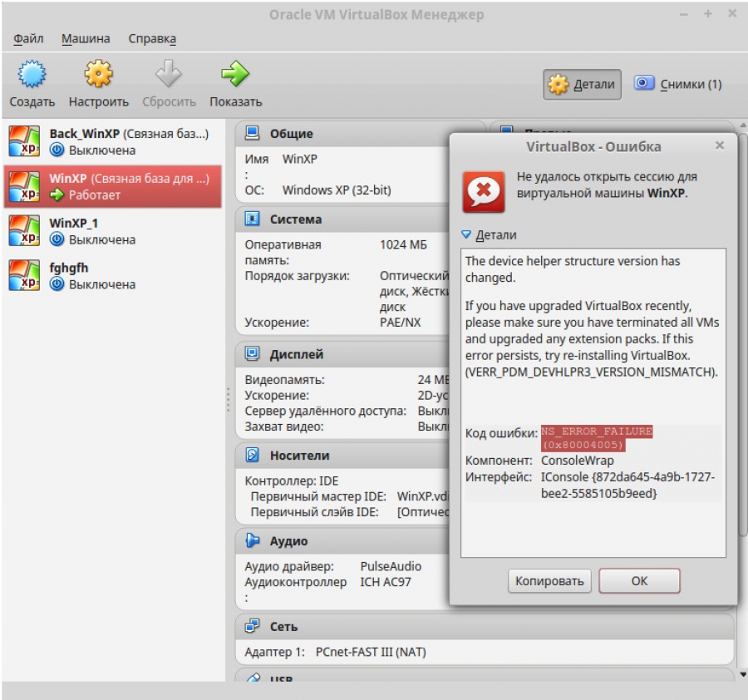Click the Общие section title

292,134
